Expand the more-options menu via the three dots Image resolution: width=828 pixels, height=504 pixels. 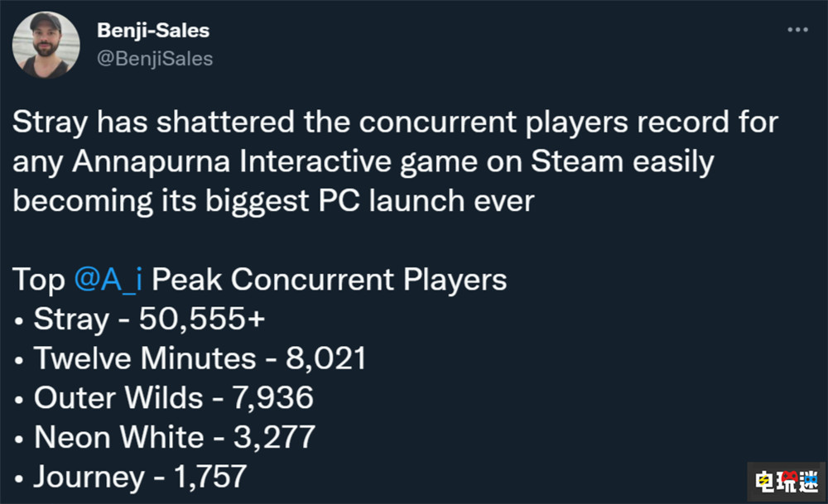(x=797, y=29)
